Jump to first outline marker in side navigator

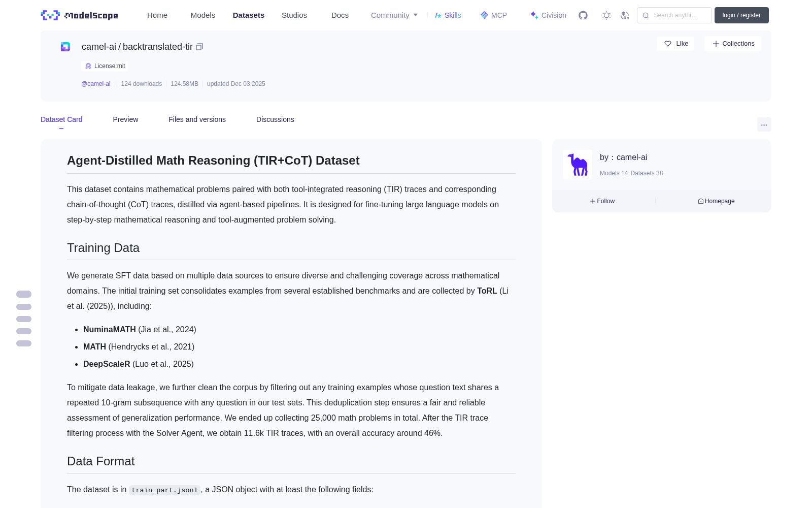click(24, 294)
